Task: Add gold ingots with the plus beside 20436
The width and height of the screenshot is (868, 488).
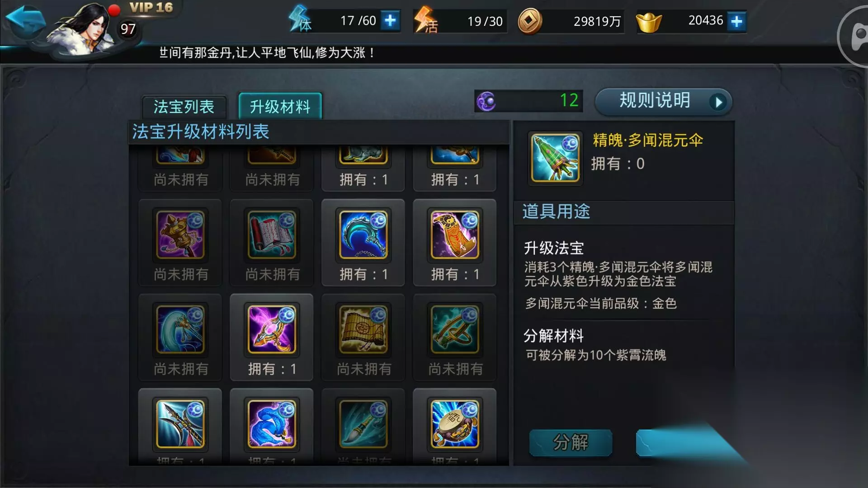Action: coord(736,21)
